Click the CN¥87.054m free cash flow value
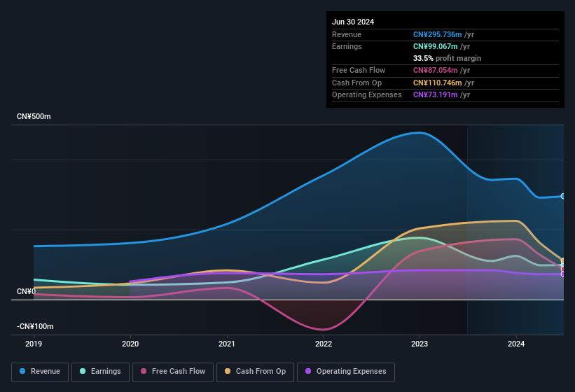The image size is (575, 392). [436, 70]
